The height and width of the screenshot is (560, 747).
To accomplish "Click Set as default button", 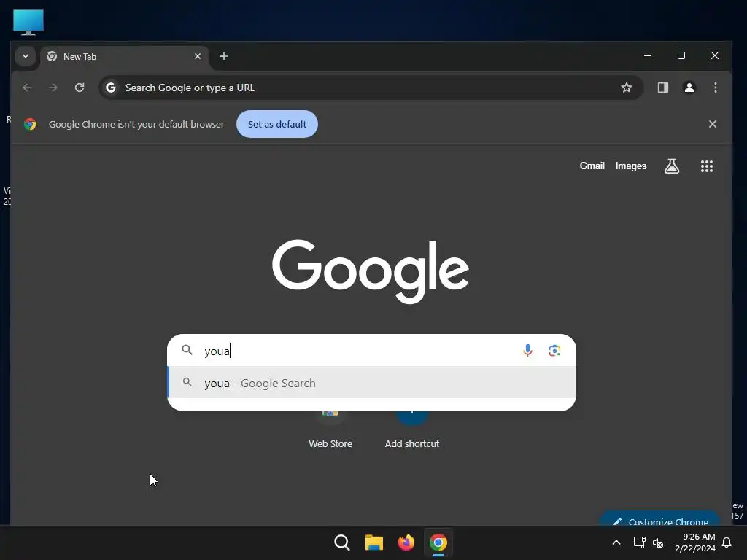I will (x=276, y=124).
